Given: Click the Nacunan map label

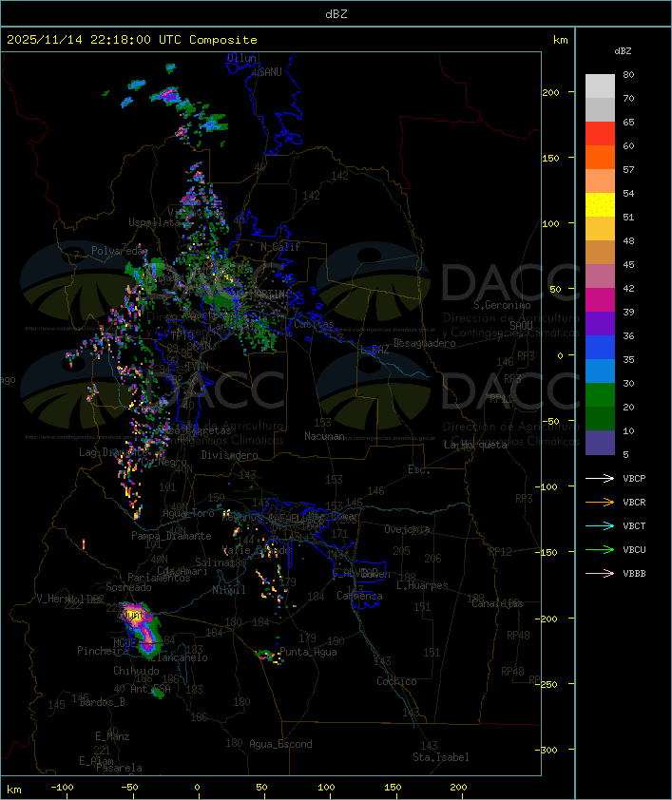Looking at the screenshot, I should pyautogui.click(x=324, y=436).
